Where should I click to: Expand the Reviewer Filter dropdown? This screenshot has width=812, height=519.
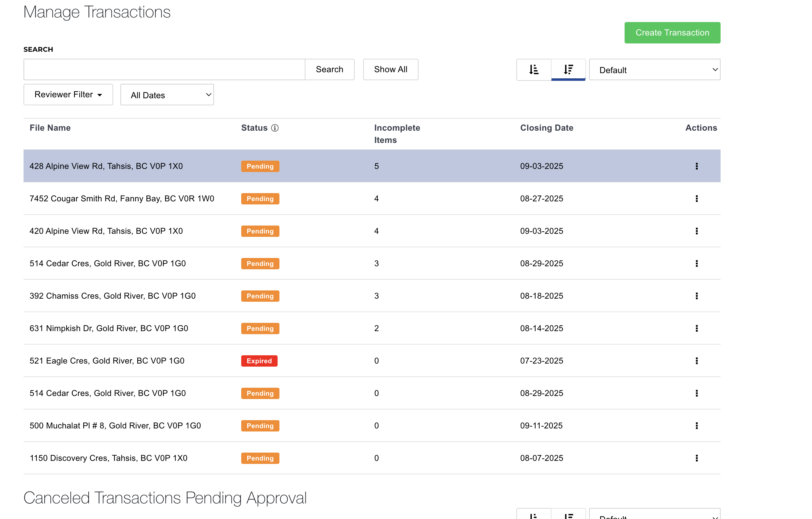(68, 95)
